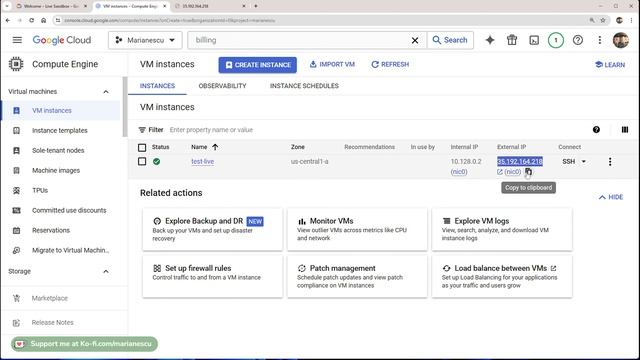Open the Explore VM logs card
Image resolution: width=640 pixels, height=360 pixels.
[502, 229]
